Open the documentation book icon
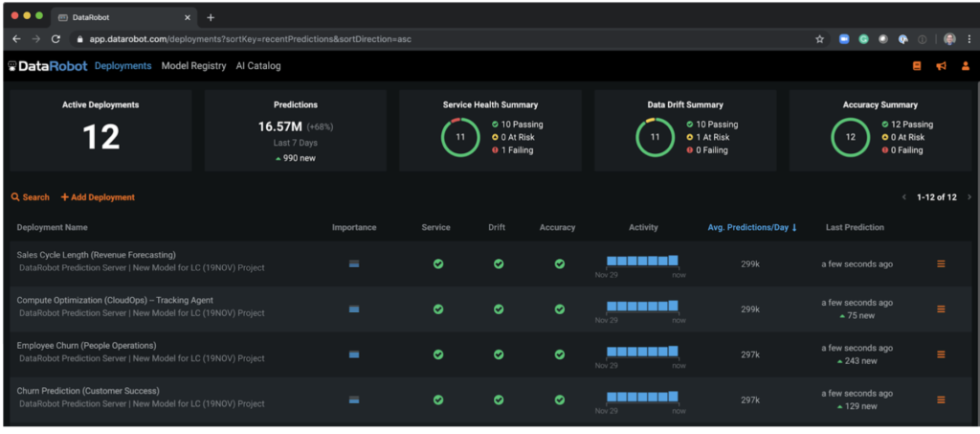Viewport: 980px width, 434px height. point(917,66)
